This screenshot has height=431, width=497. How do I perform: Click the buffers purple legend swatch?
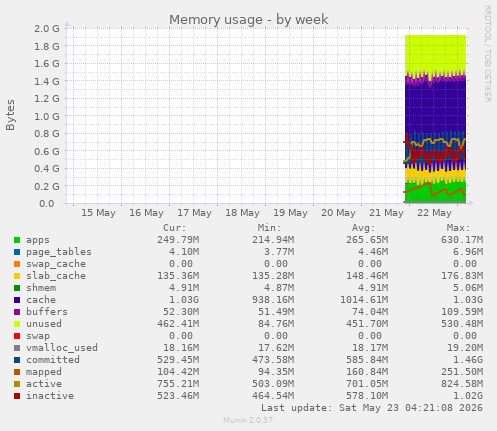pos(17,312)
